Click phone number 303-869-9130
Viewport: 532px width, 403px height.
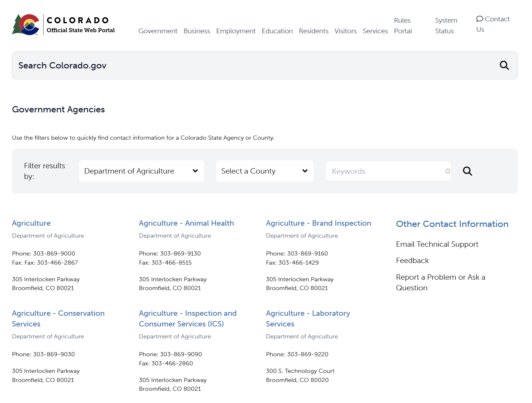pos(180,253)
